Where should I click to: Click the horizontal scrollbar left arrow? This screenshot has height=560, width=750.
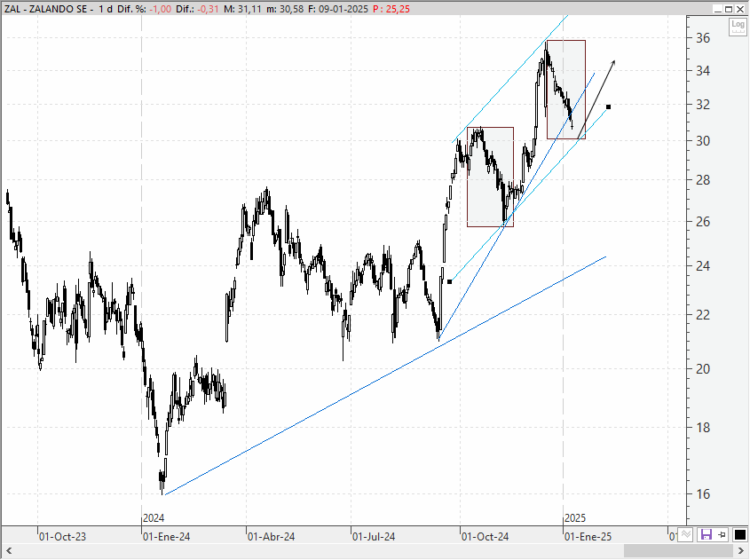click(x=8, y=551)
